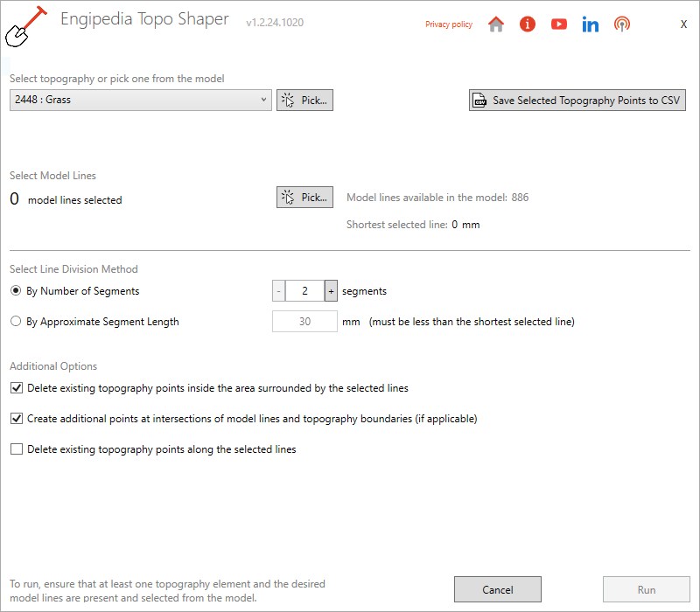Click the Engipedia shovel logo
The image size is (700, 612).
click(x=24, y=26)
